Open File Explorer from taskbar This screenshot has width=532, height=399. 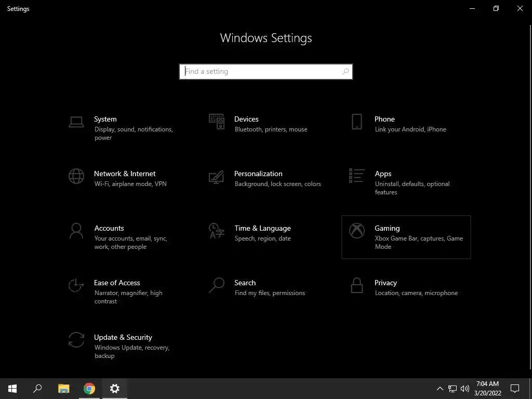[x=63, y=389]
